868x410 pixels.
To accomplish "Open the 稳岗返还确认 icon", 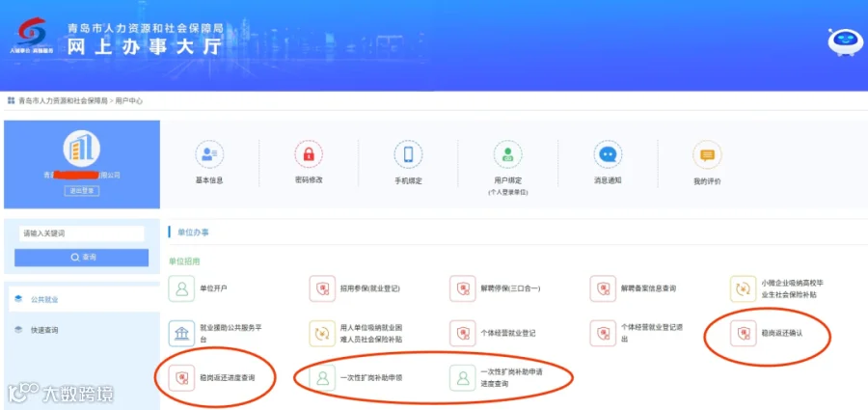I will coord(743,334).
